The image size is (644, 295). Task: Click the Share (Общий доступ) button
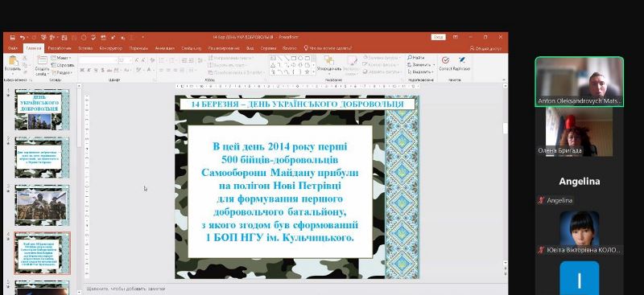point(485,48)
